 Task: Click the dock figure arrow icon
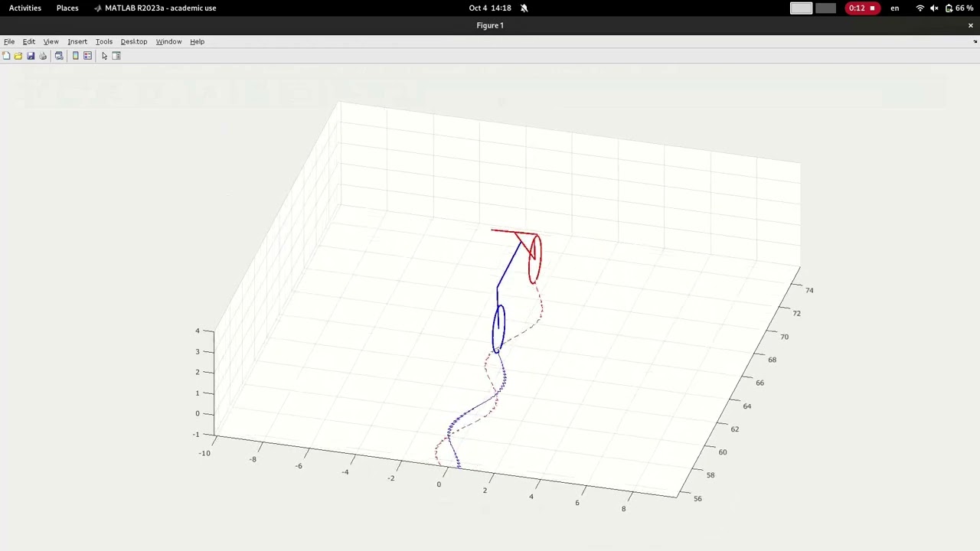pos(975,41)
